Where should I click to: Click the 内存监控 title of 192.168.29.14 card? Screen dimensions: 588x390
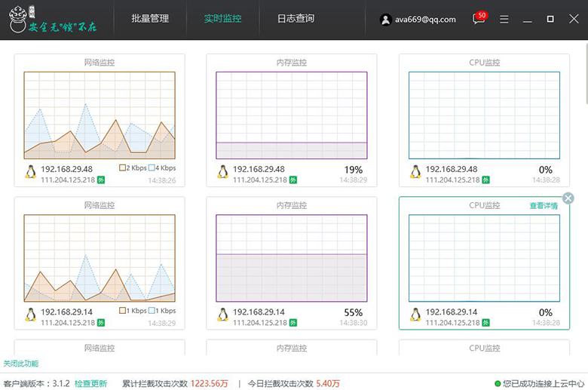[x=292, y=205]
